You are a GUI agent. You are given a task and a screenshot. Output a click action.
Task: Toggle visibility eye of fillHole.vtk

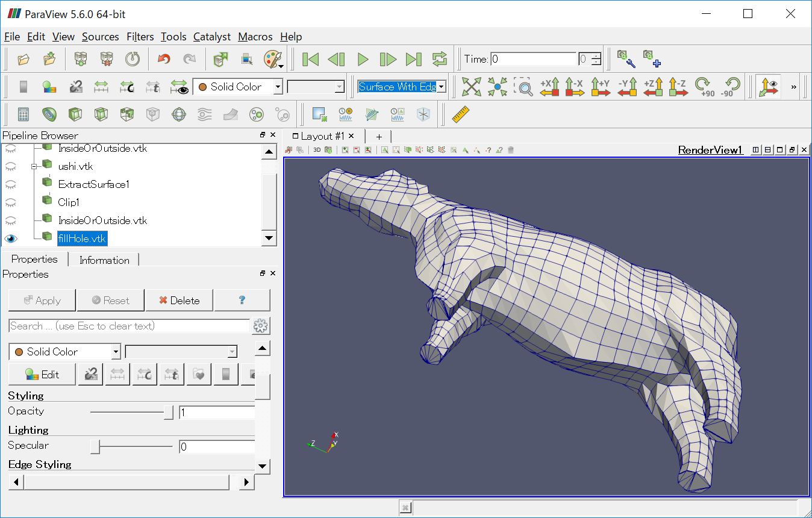(11, 239)
